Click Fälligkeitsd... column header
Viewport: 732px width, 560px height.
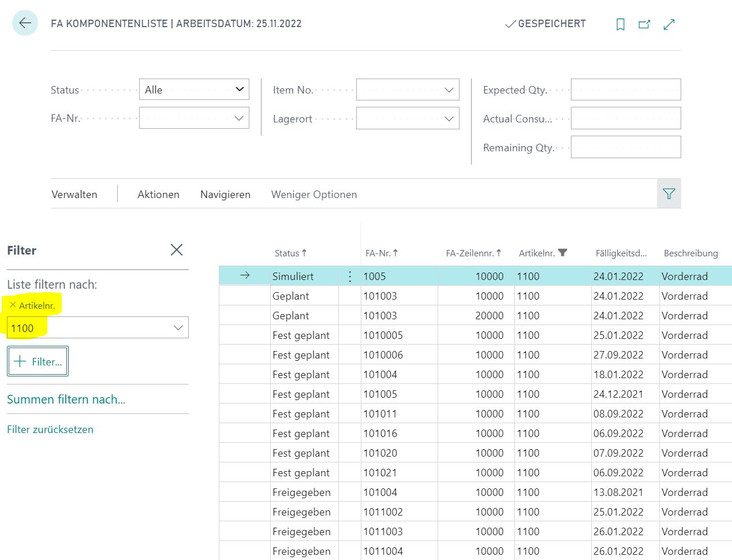(x=621, y=253)
